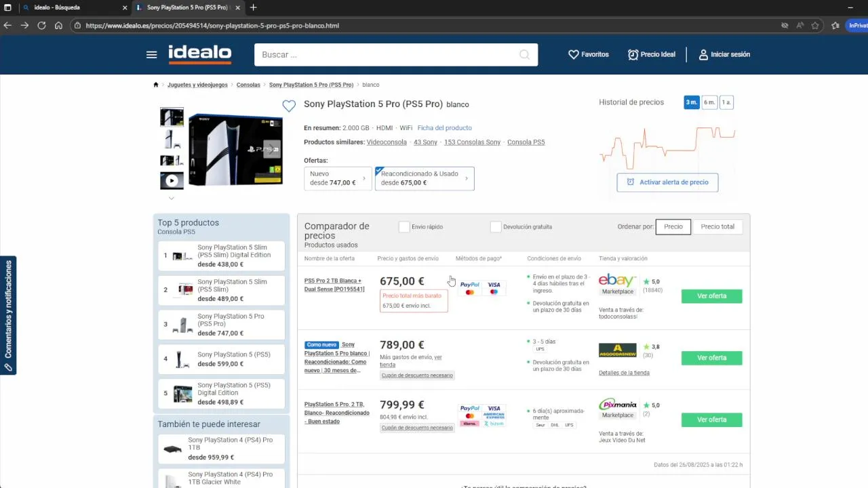The height and width of the screenshot is (488, 868).
Task: Open the 43 Sony link
Action: click(x=425, y=142)
